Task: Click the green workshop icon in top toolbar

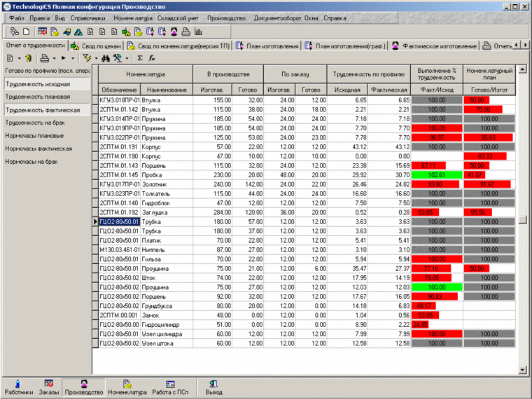Action: click(126, 32)
